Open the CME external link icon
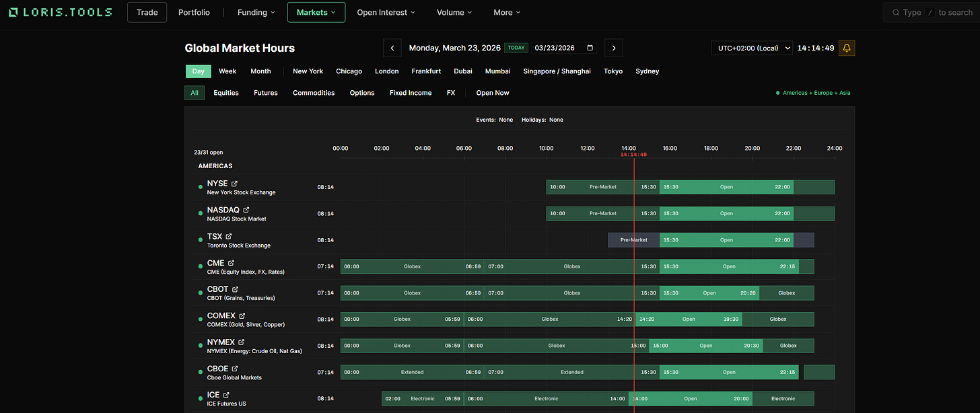This screenshot has height=413, width=980. coord(231,263)
